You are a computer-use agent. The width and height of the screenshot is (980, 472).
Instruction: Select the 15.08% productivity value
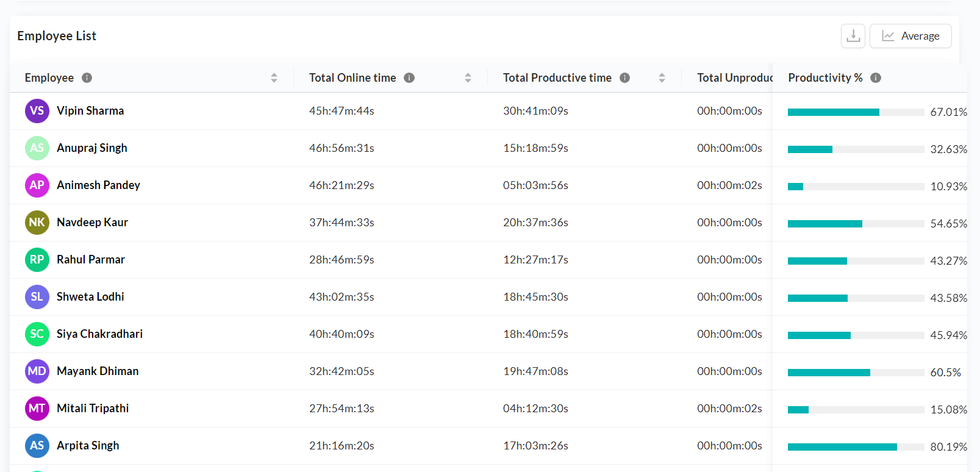click(949, 410)
